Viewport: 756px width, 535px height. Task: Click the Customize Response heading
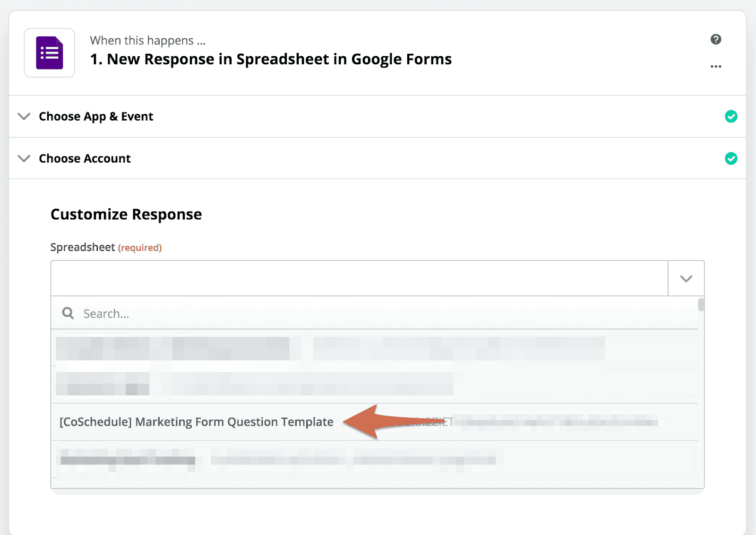(126, 214)
